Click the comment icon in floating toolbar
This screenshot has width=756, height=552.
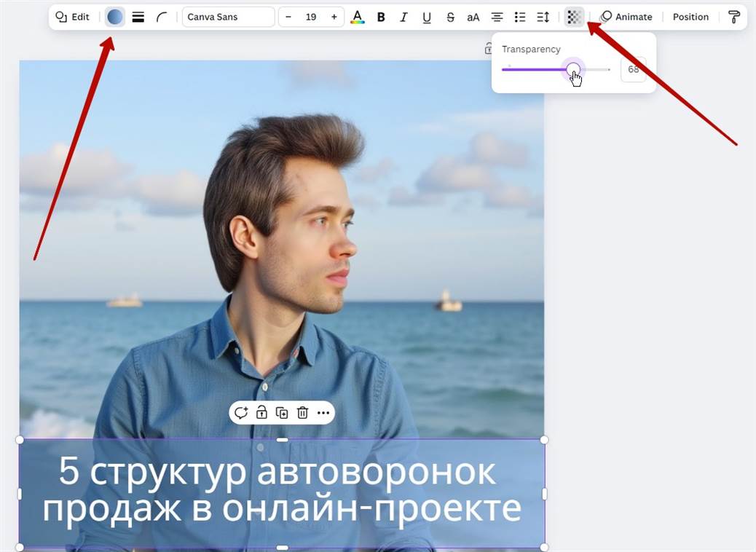point(240,413)
